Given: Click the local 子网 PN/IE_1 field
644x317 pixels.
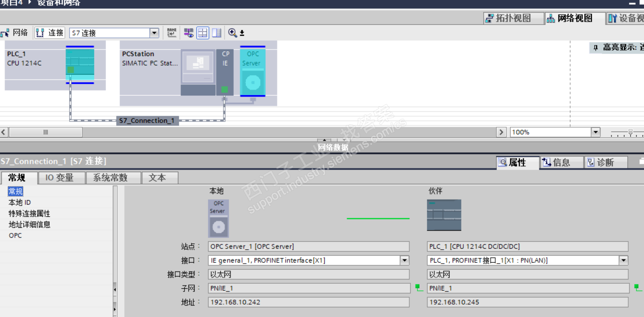Looking at the screenshot, I should [x=309, y=288].
